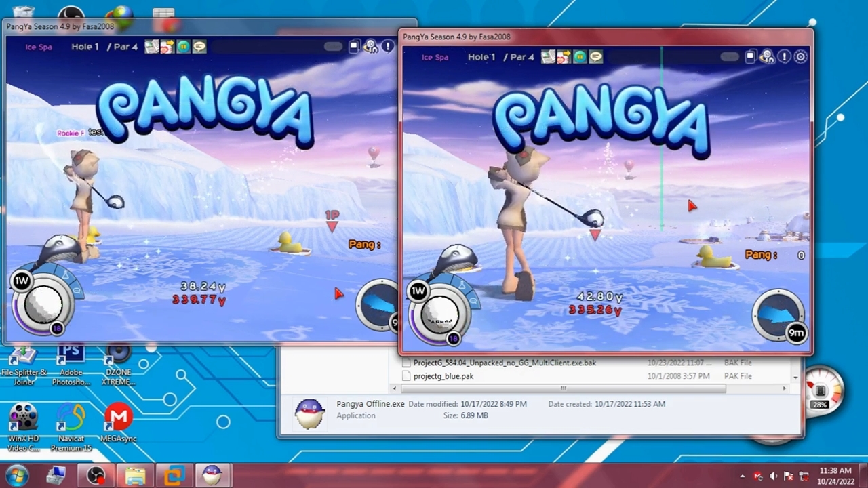Click the whale caddie icon in left PangYa window

(x=60, y=249)
